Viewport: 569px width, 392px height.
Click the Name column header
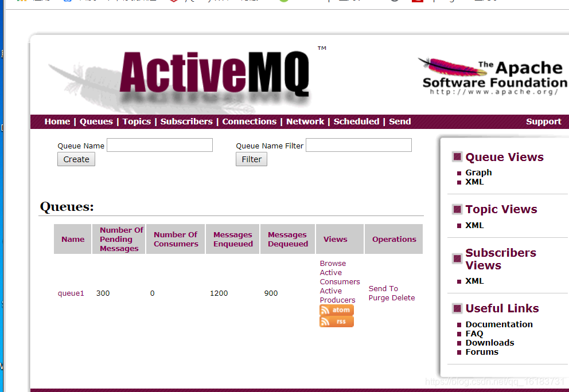(73, 239)
